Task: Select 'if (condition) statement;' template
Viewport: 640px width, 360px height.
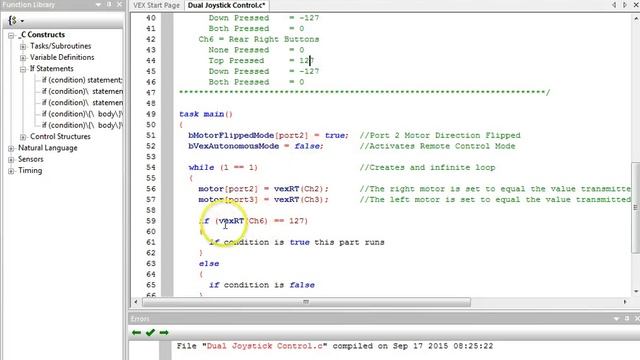Action: (82, 80)
